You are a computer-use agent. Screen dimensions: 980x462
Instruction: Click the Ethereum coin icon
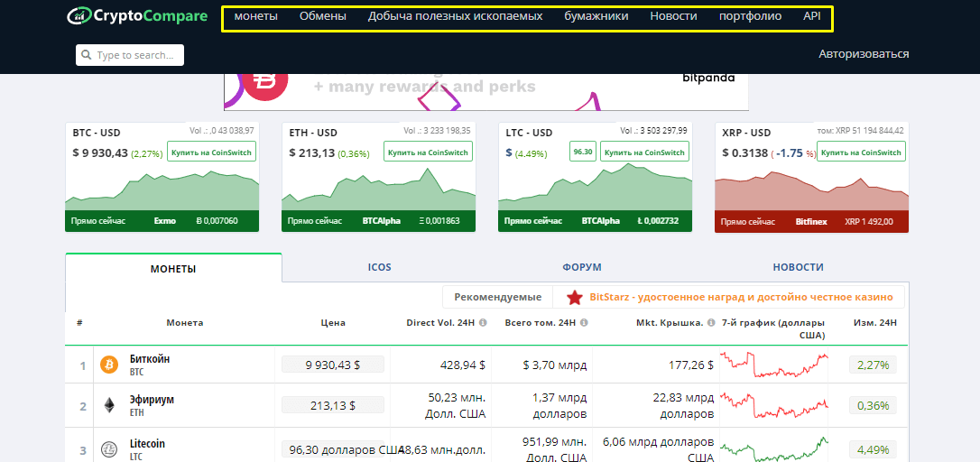tap(109, 405)
